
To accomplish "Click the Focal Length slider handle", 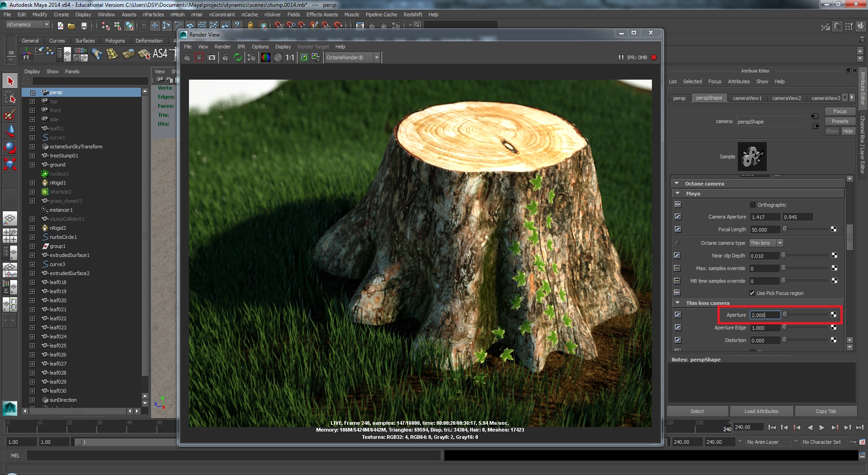I will coord(785,229).
